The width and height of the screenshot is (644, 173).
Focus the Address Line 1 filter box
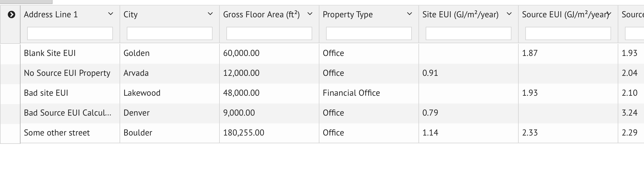click(70, 33)
